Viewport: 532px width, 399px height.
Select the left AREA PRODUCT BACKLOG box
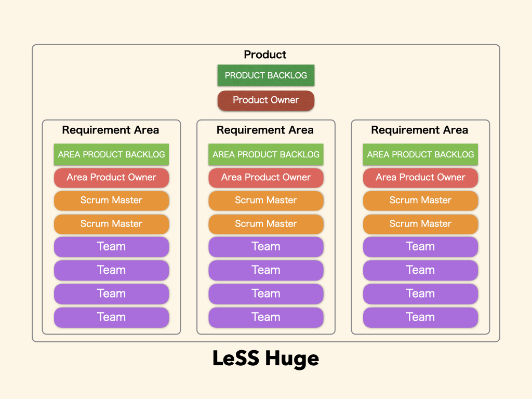[111, 154]
